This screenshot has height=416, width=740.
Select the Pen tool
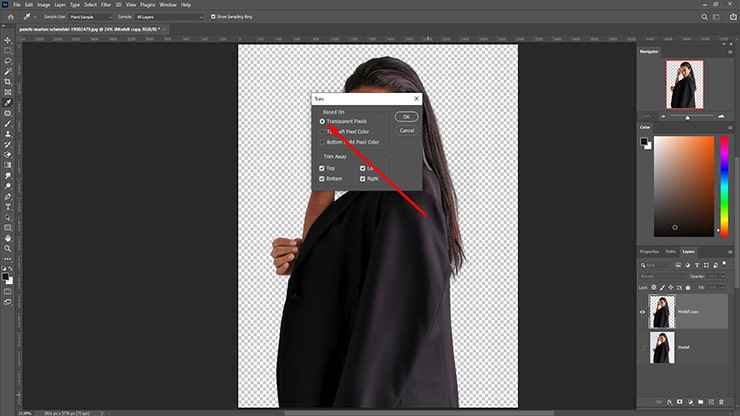8,196
